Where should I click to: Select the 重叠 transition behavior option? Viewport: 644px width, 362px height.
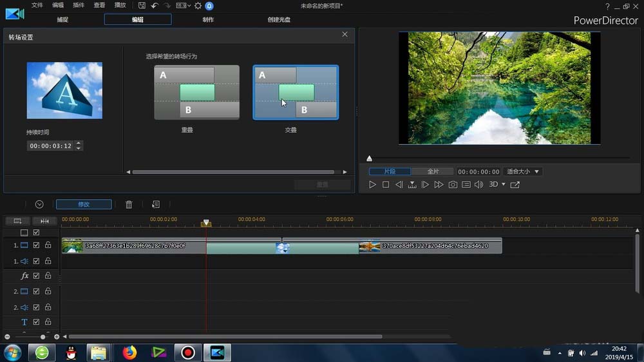(x=196, y=93)
